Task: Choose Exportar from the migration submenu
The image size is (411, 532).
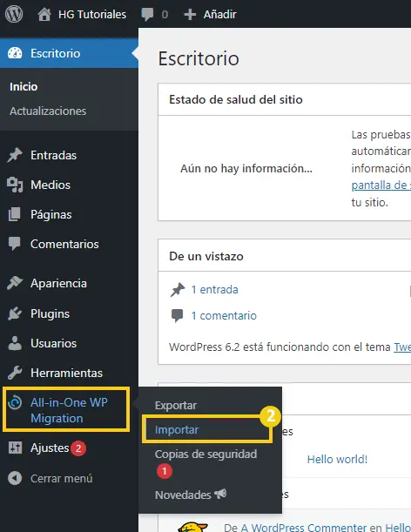Action: 176,406
